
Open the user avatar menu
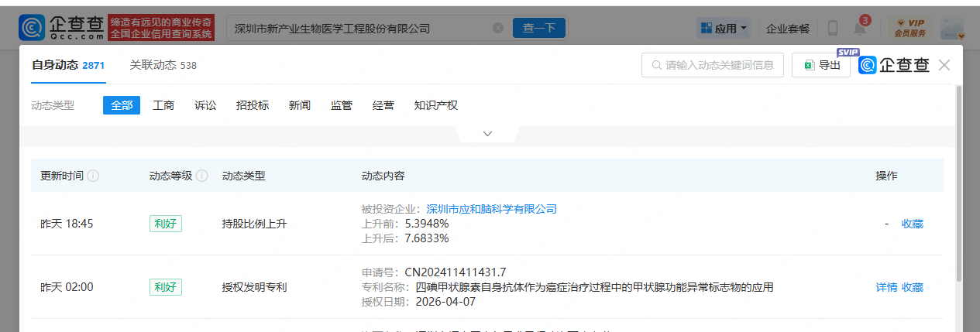(x=952, y=28)
